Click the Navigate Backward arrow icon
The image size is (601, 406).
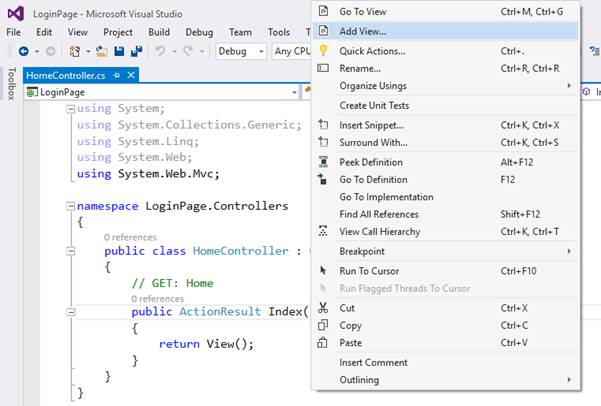(24, 51)
